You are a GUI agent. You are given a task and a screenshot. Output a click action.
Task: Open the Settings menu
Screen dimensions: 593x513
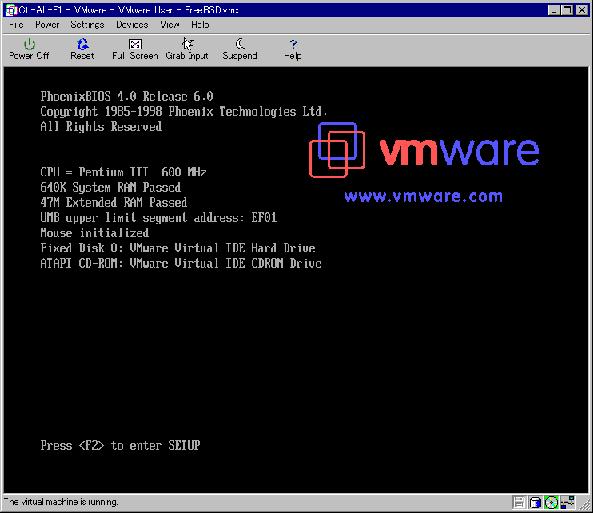pyautogui.click(x=87, y=25)
